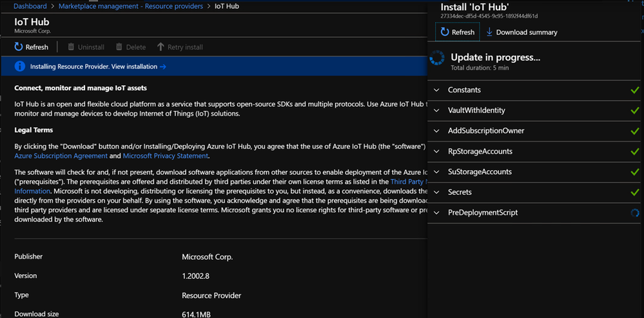Select the AddSubscriptionOwner step label

(x=486, y=131)
